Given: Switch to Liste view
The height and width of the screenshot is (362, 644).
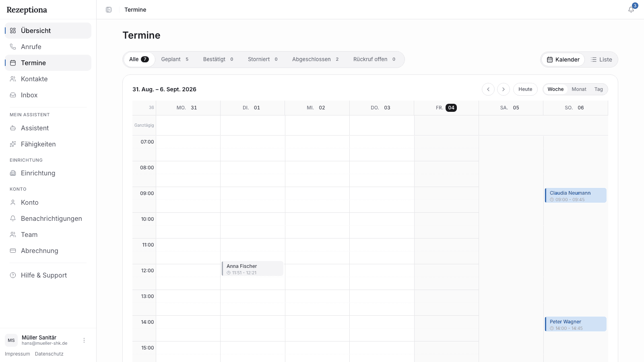Looking at the screenshot, I should (601, 60).
